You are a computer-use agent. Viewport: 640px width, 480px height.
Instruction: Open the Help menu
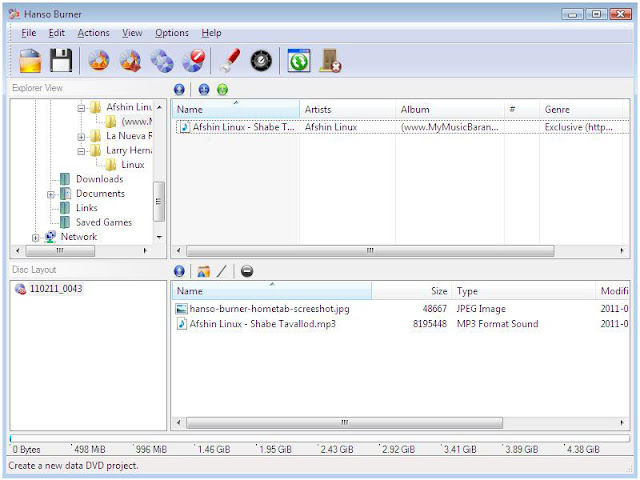(211, 33)
